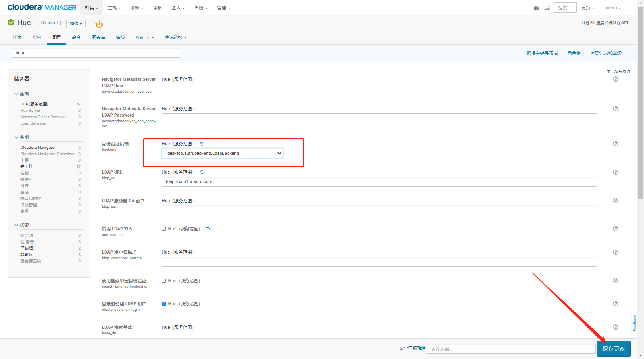Expand the 诊断 menu
The width and height of the screenshot is (644, 359).
pyautogui.click(x=137, y=8)
